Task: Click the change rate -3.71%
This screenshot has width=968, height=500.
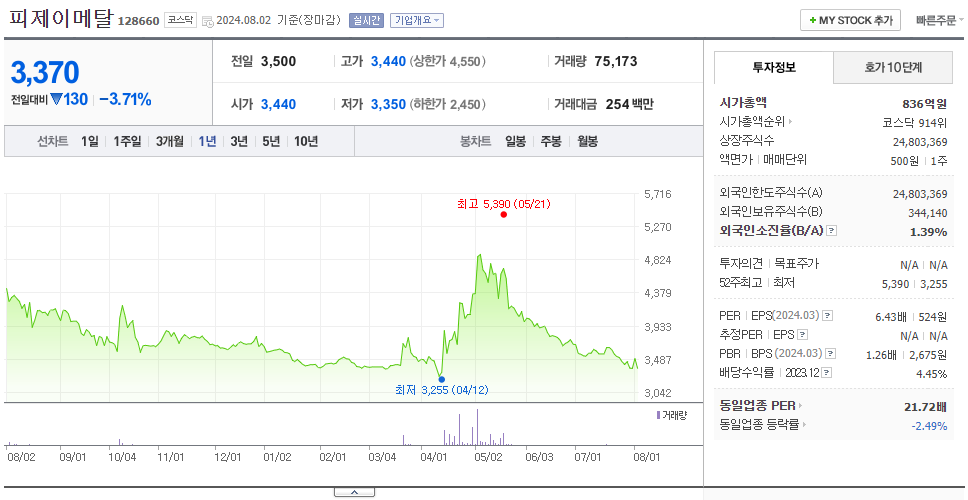Action: [125, 99]
